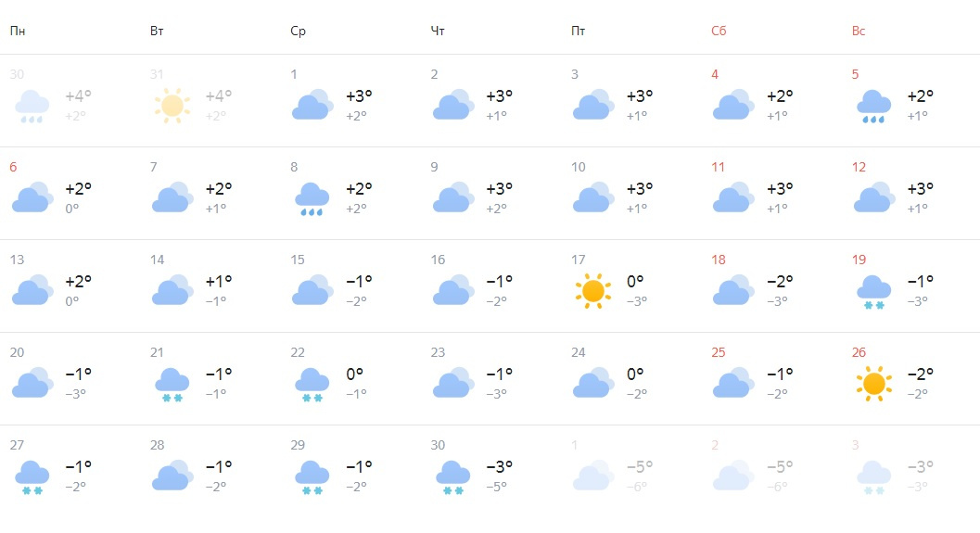Click the snow cloud icon on day 21
Screen dimensions: 980x533
point(172,385)
